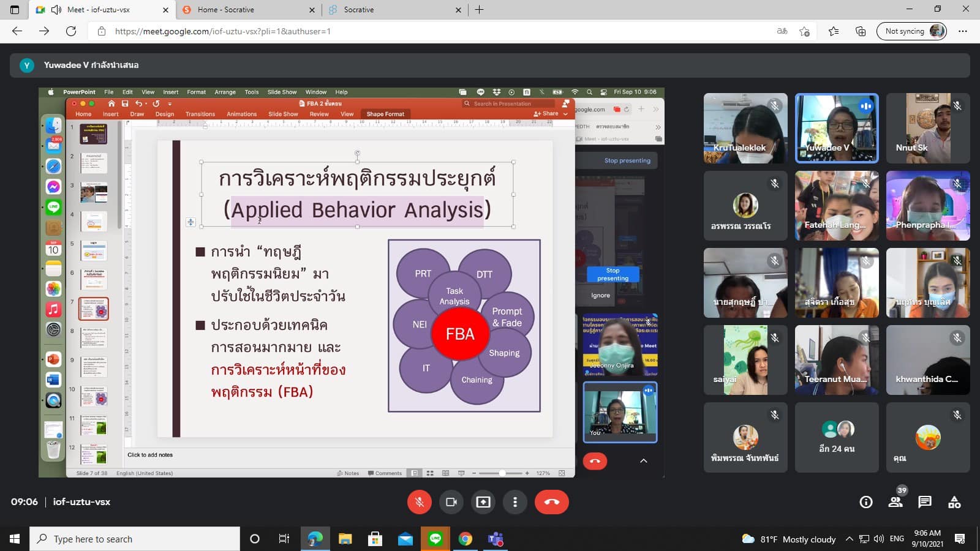Leave the call with the large red hang-up button
Screen dimensions: 980x551
pos(552,502)
